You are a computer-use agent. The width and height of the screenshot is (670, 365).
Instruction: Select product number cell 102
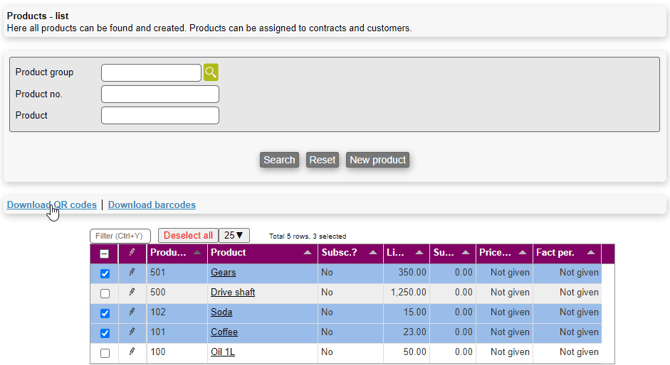(177, 312)
